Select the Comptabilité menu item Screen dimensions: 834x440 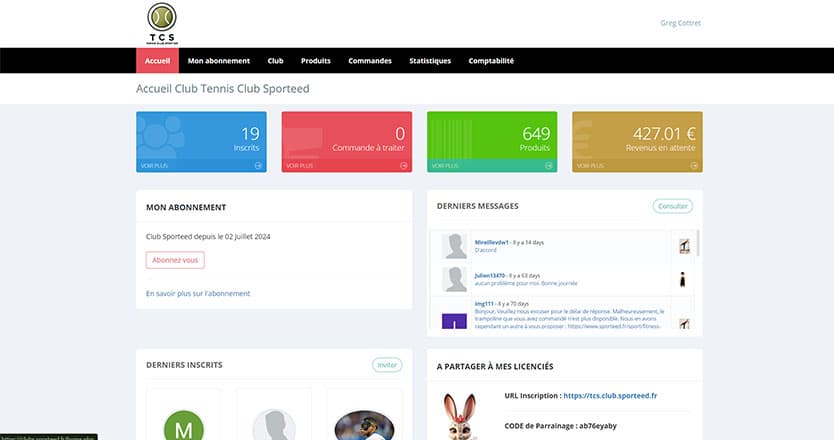tap(491, 61)
